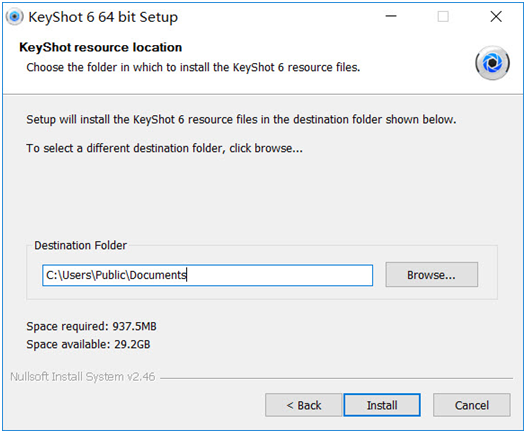Click the Nullsoft Install System v2.46 text
Image resolution: width=526 pixels, height=433 pixels.
tap(83, 377)
